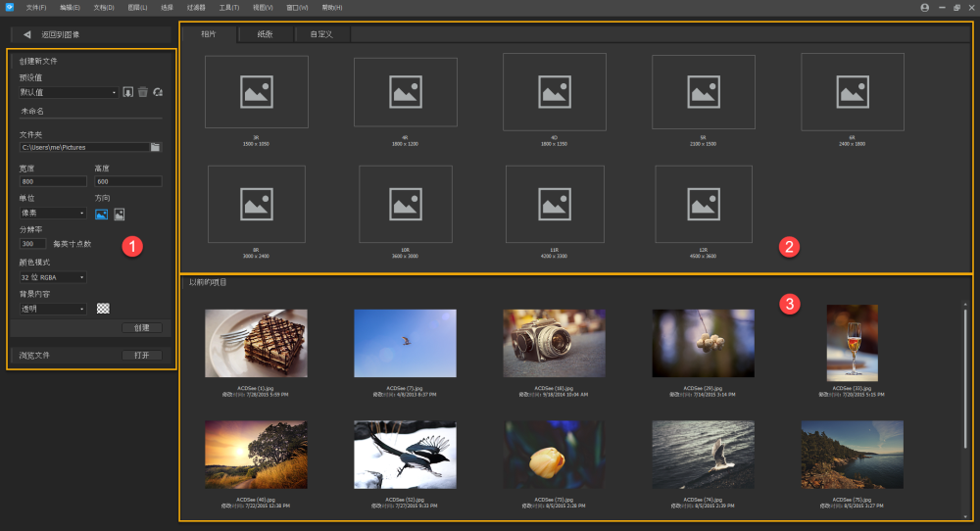980x531 pixels.
Task: Click the delete preset trash icon
Action: [x=143, y=92]
